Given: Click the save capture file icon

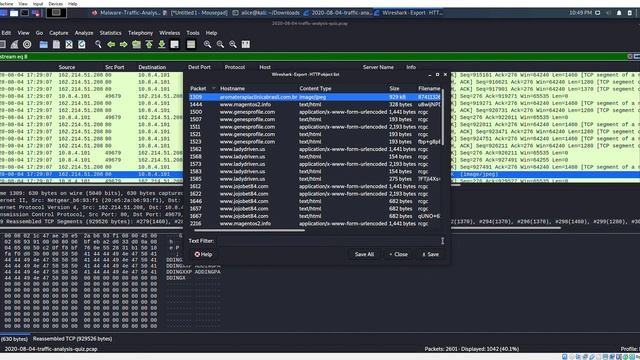Looking at the screenshot, I should [x=56, y=44].
